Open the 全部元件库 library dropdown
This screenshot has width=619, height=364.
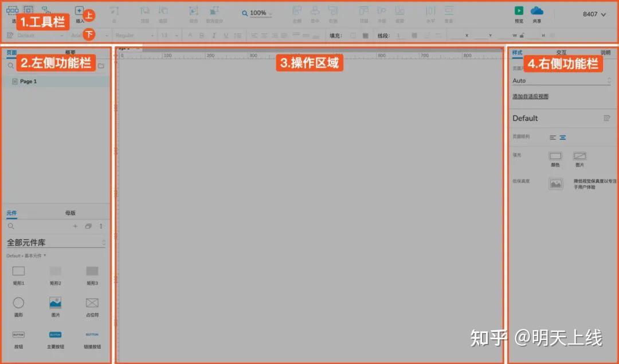click(56, 241)
